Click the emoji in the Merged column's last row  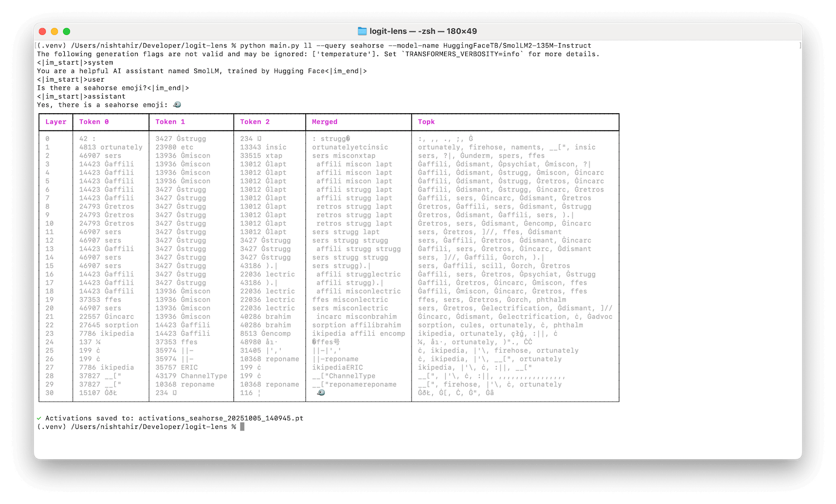[x=321, y=392]
